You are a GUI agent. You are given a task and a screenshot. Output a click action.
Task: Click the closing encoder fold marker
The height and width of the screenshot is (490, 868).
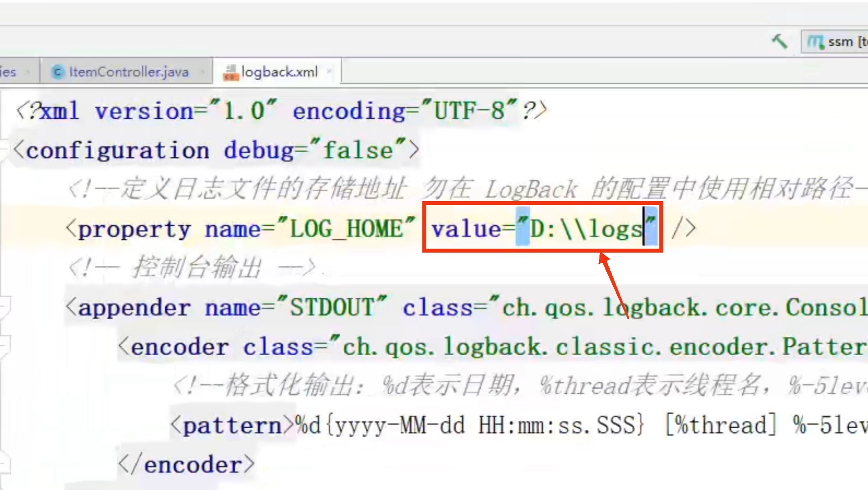pos(5,464)
